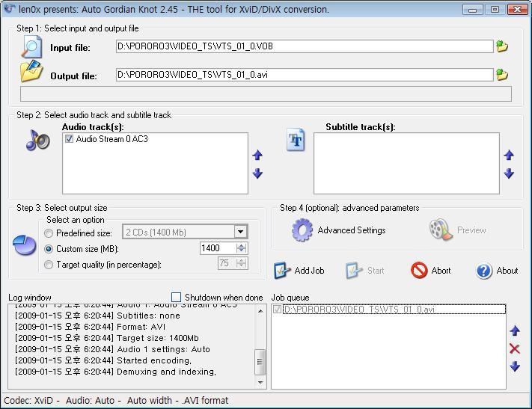Close the Auto Gordian Knot window

pos(518,9)
